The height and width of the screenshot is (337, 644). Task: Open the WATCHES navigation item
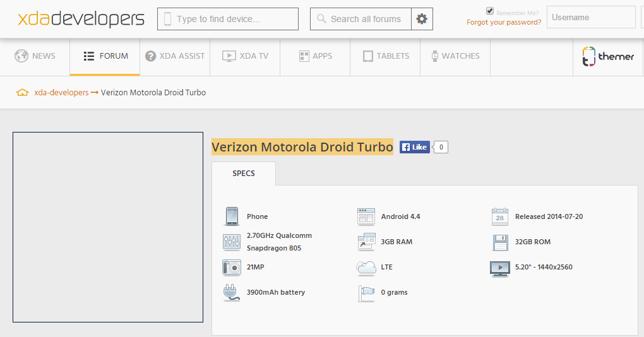point(455,56)
